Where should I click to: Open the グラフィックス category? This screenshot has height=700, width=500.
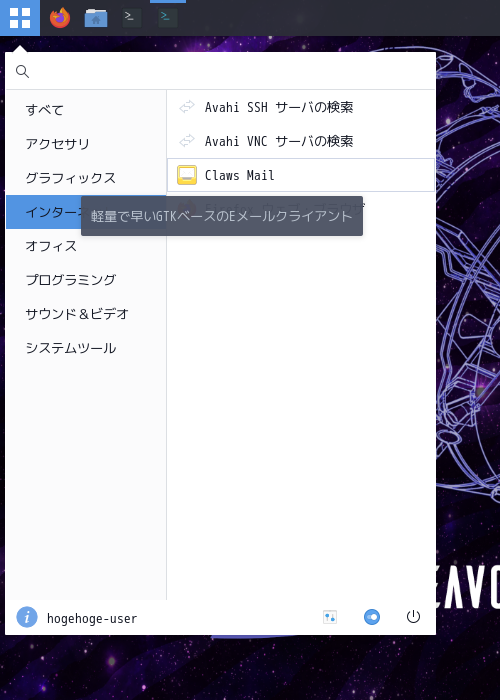86,178
